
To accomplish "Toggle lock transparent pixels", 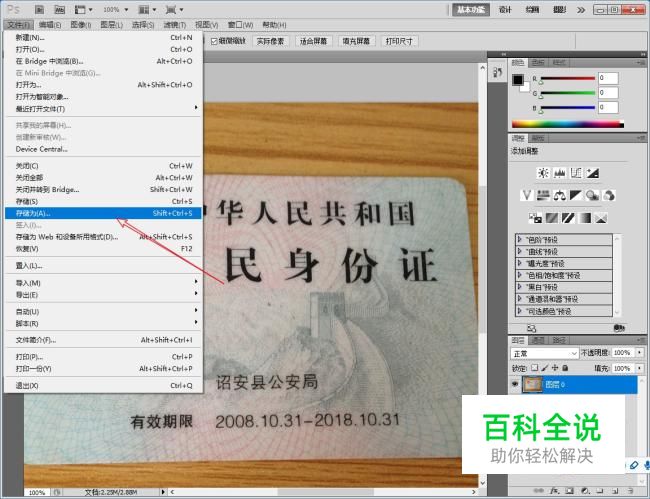I will [535, 368].
